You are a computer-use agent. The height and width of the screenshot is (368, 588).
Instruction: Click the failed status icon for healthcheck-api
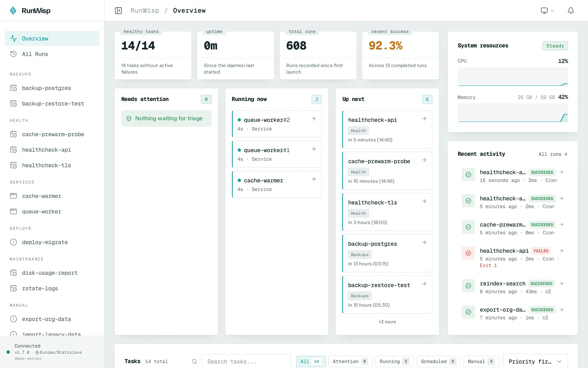(x=468, y=253)
